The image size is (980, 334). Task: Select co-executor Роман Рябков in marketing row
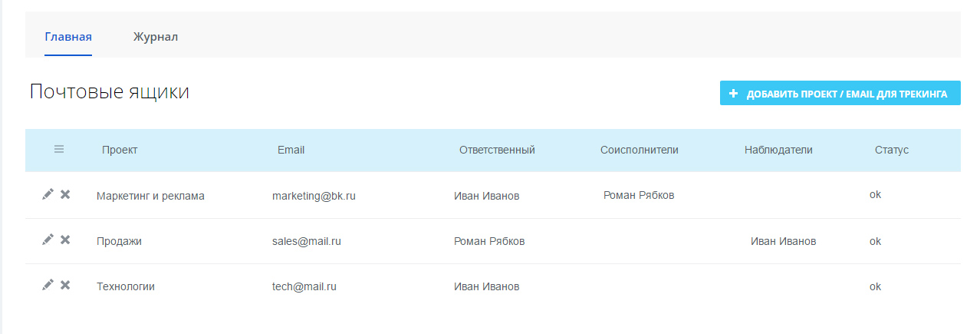639,195
